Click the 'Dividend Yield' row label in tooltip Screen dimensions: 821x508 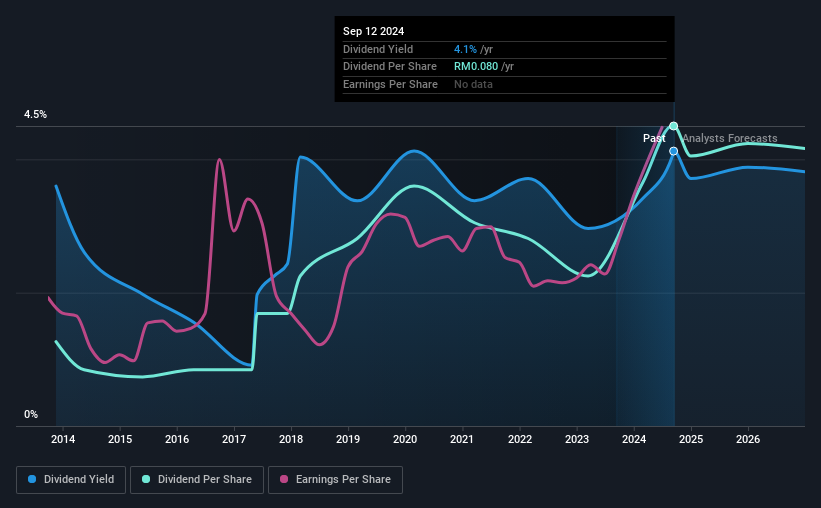tap(378, 49)
